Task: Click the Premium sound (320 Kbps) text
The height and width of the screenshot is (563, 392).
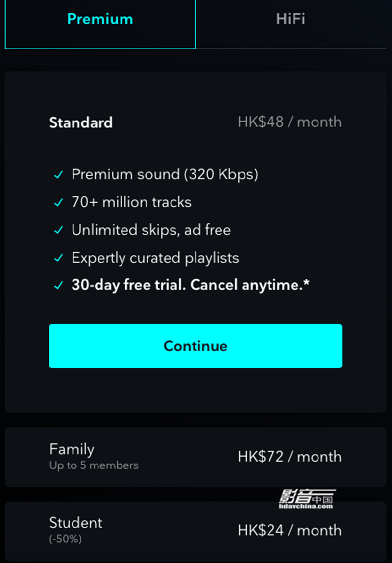Action: point(165,175)
